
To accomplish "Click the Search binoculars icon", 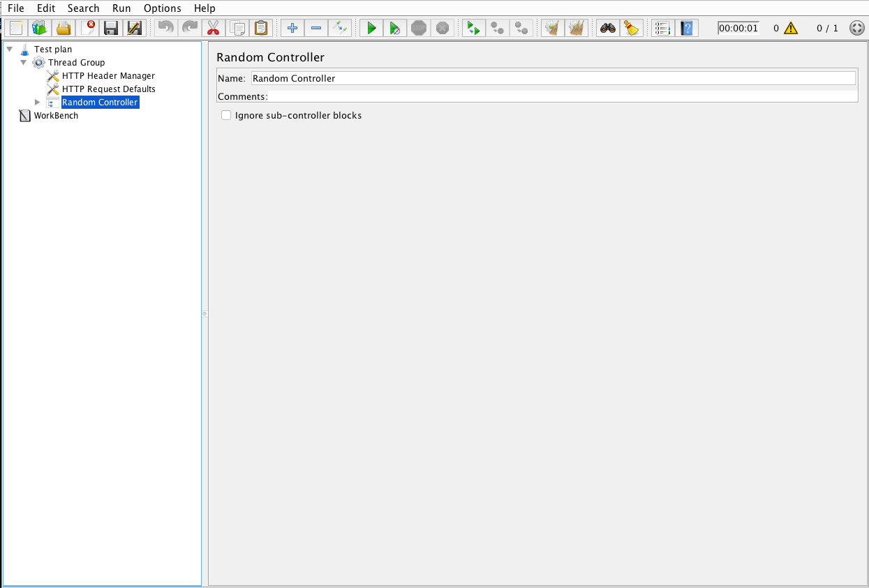I will [x=608, y=28].
